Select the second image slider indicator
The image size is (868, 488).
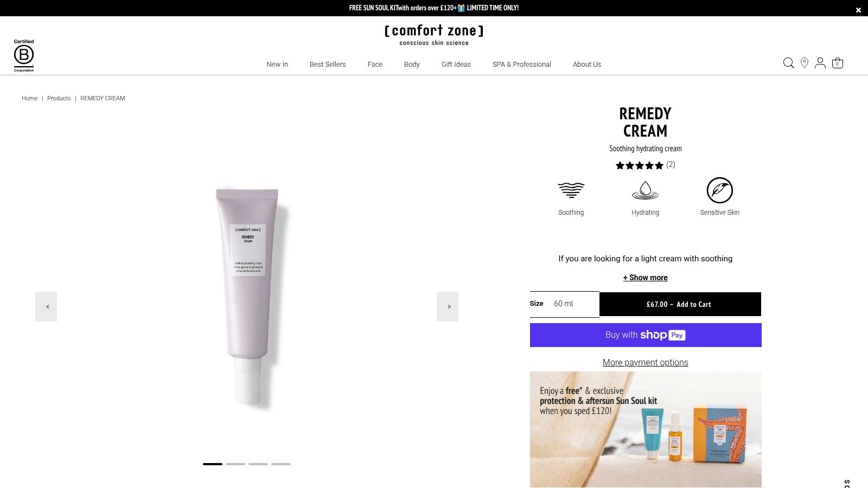(x=235, y=464)
